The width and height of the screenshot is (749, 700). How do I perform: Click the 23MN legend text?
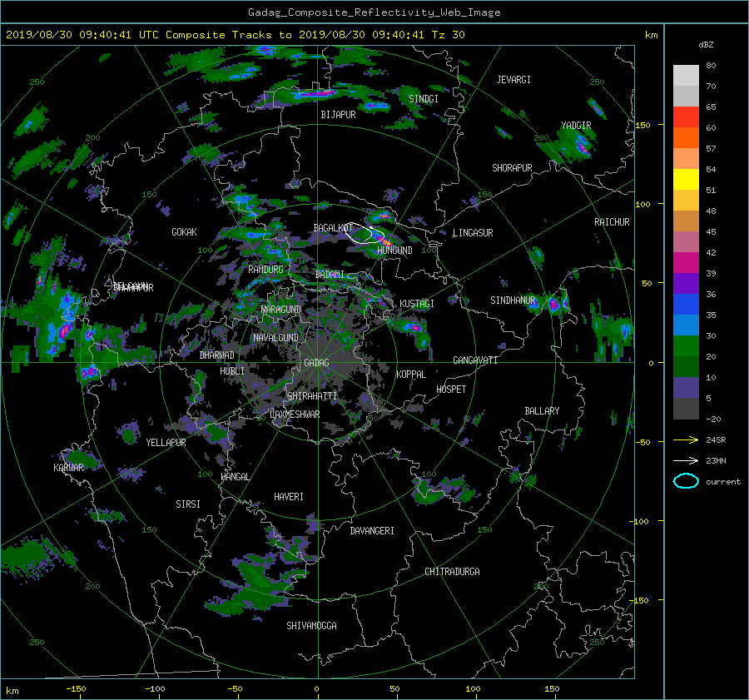(716, 461)
